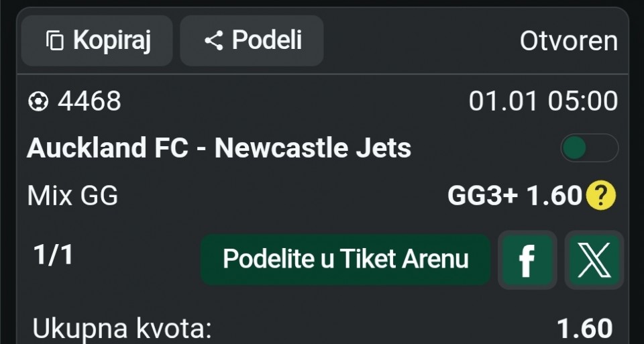The image size is (644, 344).
Task: Click the 1/1 selection counter
Action: coord(53,255)
